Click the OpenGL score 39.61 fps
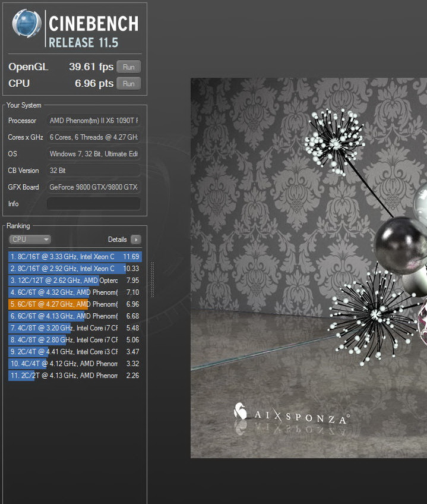427x504 pixels. tap(91, 67)
